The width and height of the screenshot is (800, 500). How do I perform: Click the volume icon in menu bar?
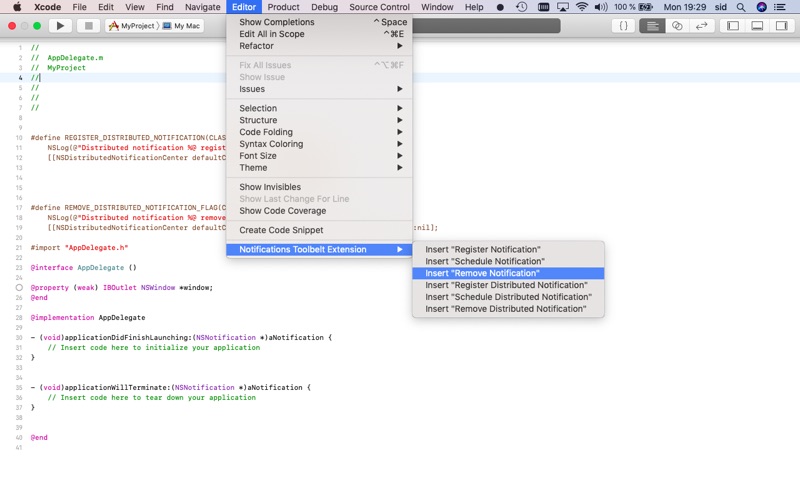[x=601, y=7]
